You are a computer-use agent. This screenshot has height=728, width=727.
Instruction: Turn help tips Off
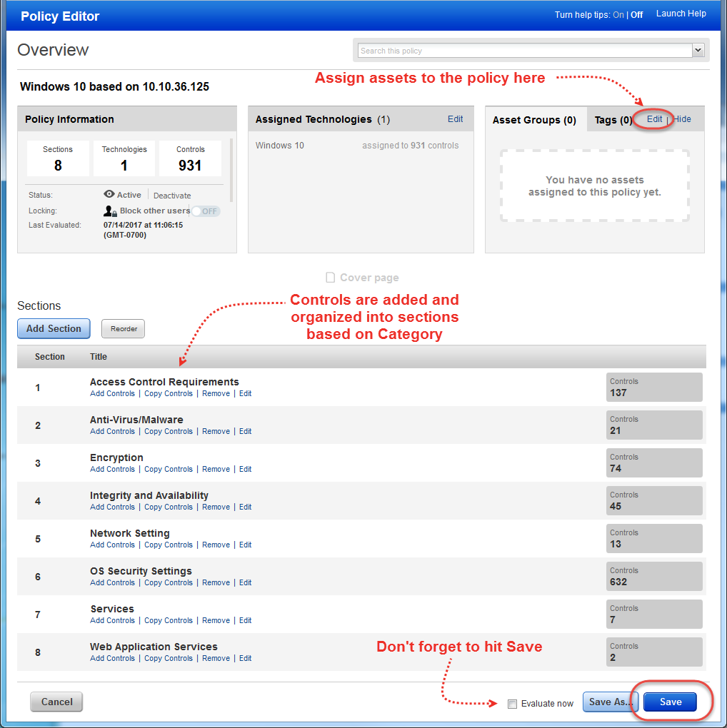pos(636,14)
